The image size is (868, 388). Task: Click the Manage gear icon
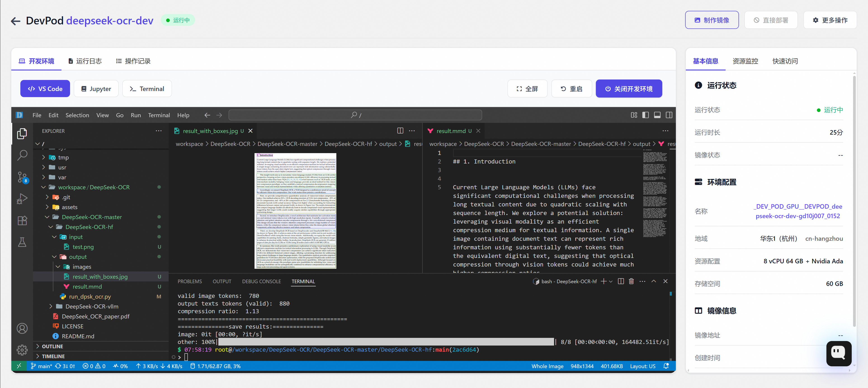(x=22, y=350)
